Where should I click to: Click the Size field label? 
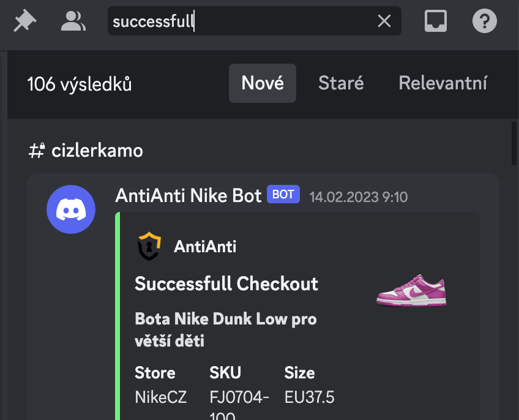[x=299, y=373]
